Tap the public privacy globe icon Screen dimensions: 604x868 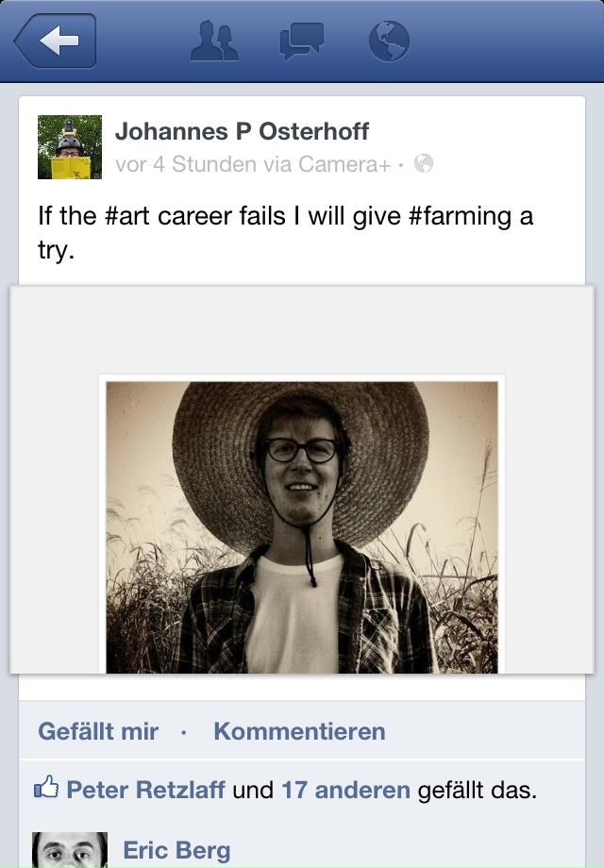[x=424, y=163]
